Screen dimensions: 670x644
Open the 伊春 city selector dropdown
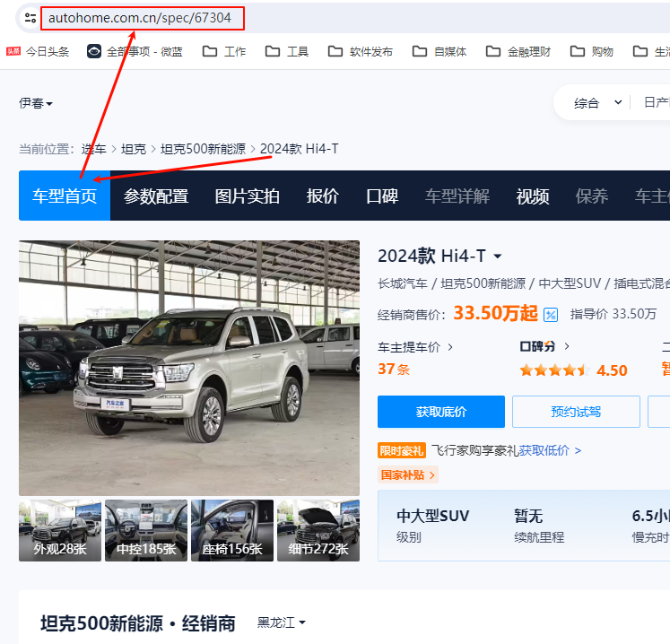(36, 103)
